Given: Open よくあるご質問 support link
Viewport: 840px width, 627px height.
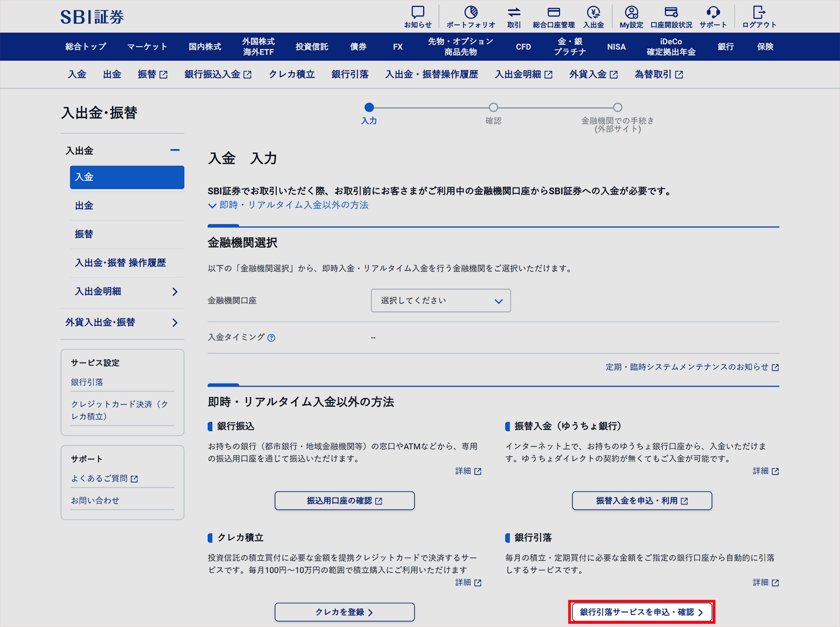Looking at the screenshot, I should point(104,478).
